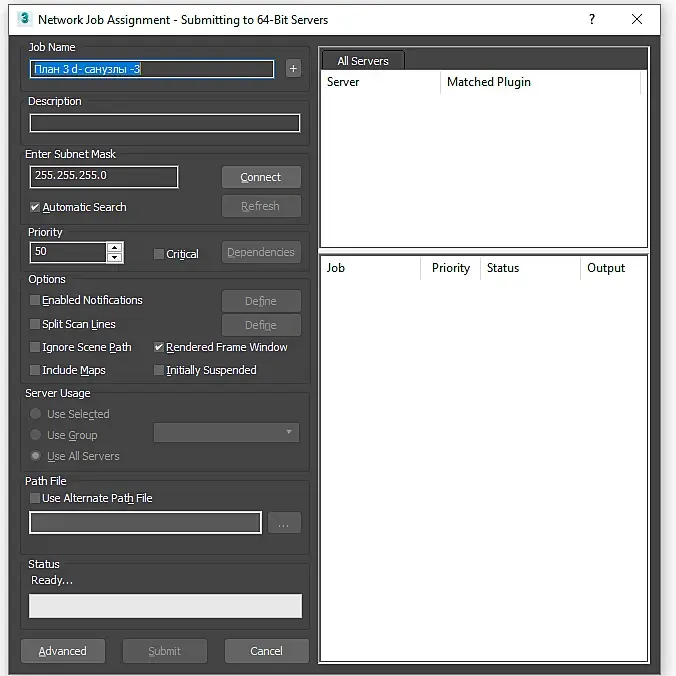Switch to the All Servers tab
Image resolution: width=676 pixels, height=676 pixels.
pyautogui.click(x=363, y=61)
